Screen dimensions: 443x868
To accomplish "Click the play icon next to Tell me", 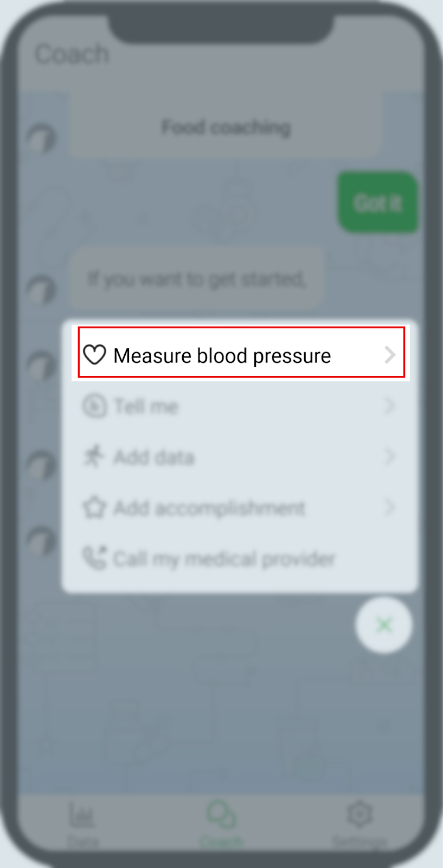I will (x=94, y=406).
